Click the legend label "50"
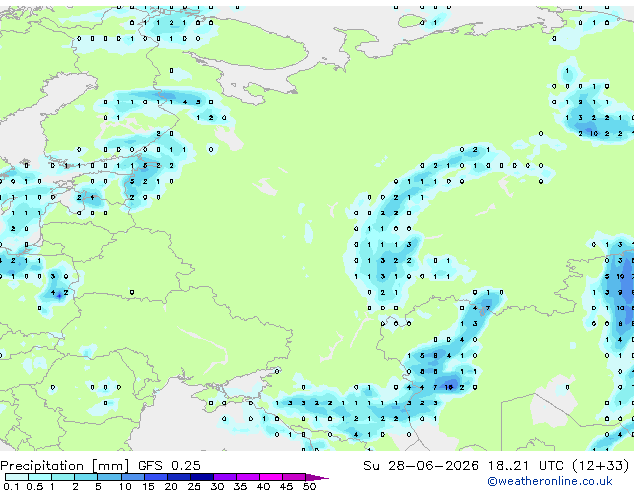The height and width of the screenshot is (490, 634). tap(309, 486)
